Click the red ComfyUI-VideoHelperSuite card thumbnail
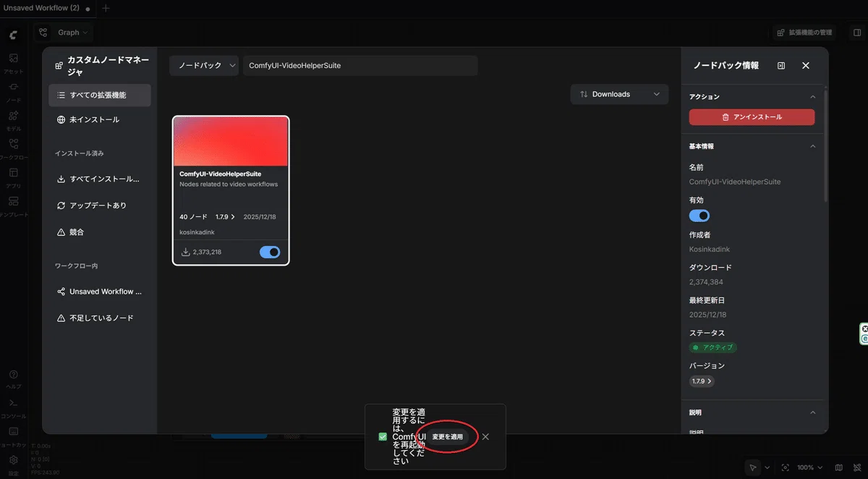868x479 pixels. coord(231,142)
